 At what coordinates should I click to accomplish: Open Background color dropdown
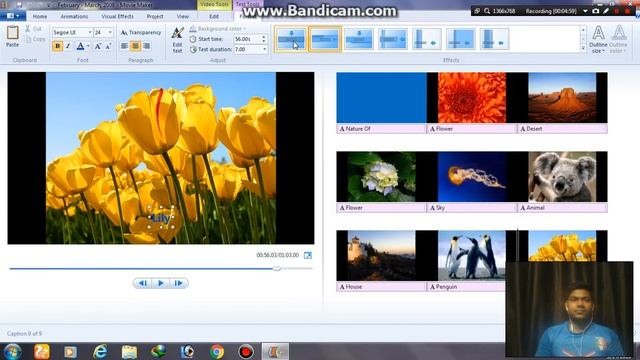pyautogui.click(x=217, y=29)
